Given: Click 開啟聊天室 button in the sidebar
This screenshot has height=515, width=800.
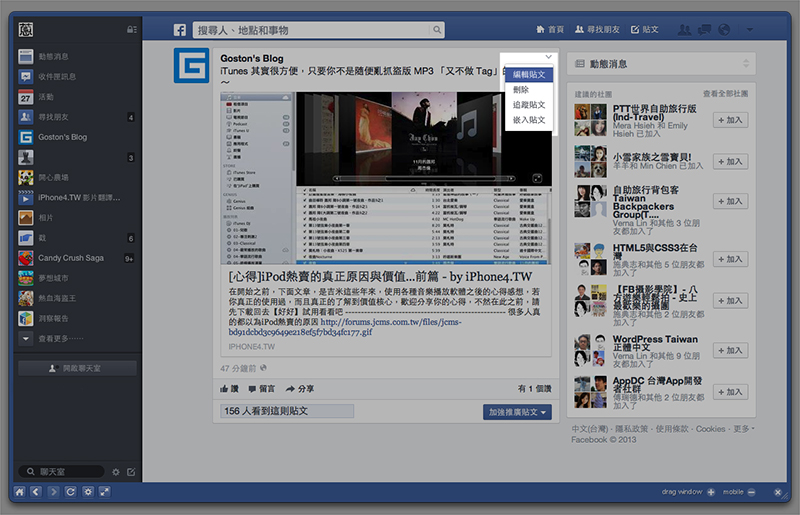Looking at the screenshot, I should (77, 368).
